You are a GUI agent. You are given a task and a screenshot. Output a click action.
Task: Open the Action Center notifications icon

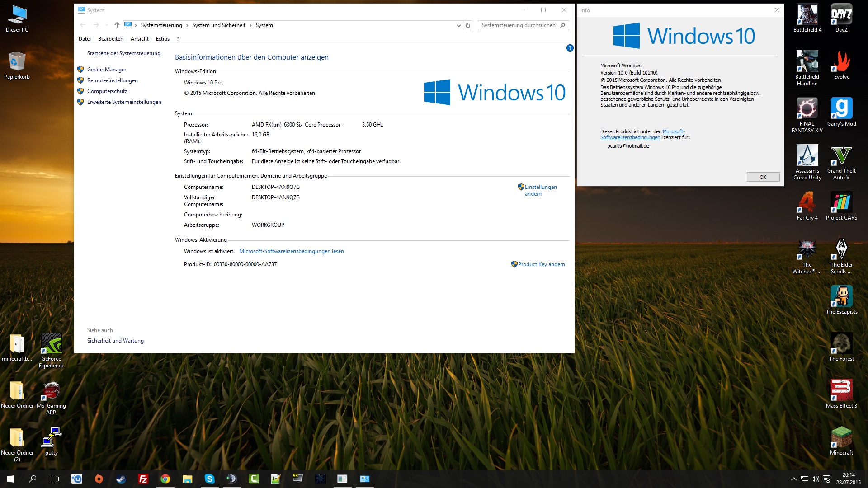point(826,479)
